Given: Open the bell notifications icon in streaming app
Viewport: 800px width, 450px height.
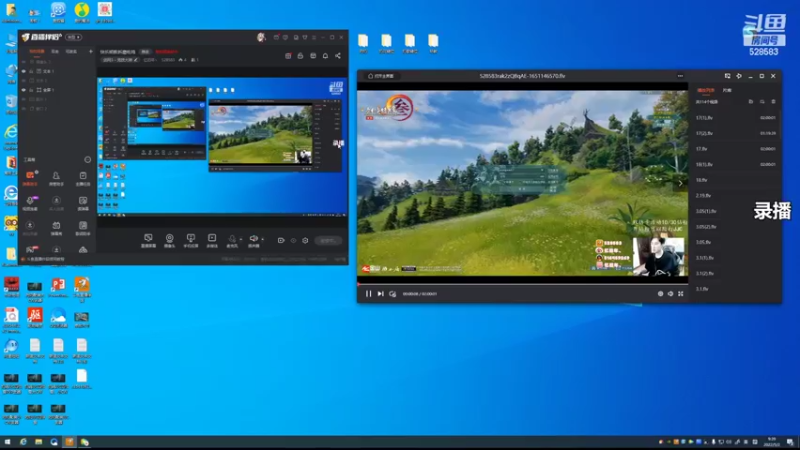Looking at the screenshot, I should tap(325, 56).
